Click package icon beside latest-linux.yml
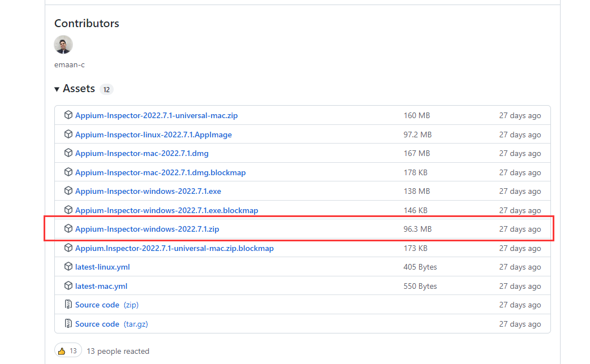The image size is (590, 364). click(x=68, y=267)
